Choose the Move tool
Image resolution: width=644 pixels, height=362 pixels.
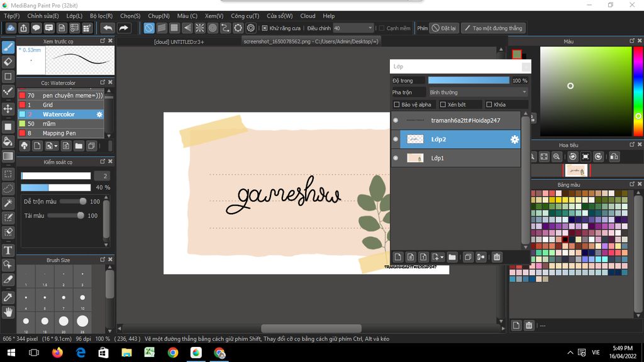point(8,109)
